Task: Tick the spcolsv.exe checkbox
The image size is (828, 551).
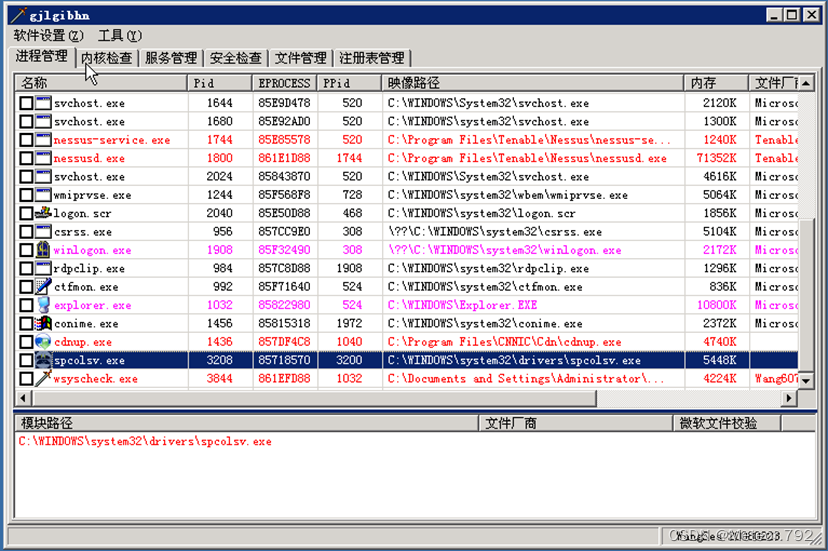Action: click(x=26, y=360)
